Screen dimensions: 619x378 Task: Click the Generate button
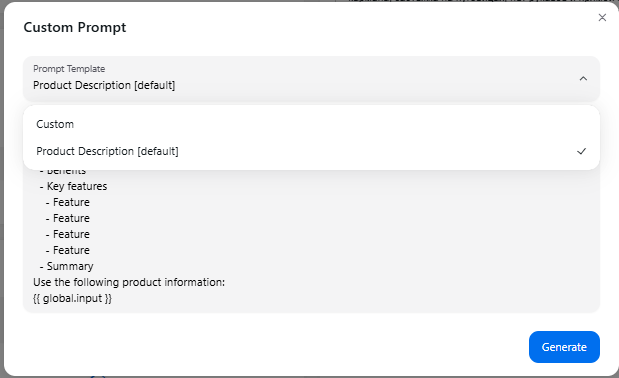pyautogui.click(x=564, y=347)
